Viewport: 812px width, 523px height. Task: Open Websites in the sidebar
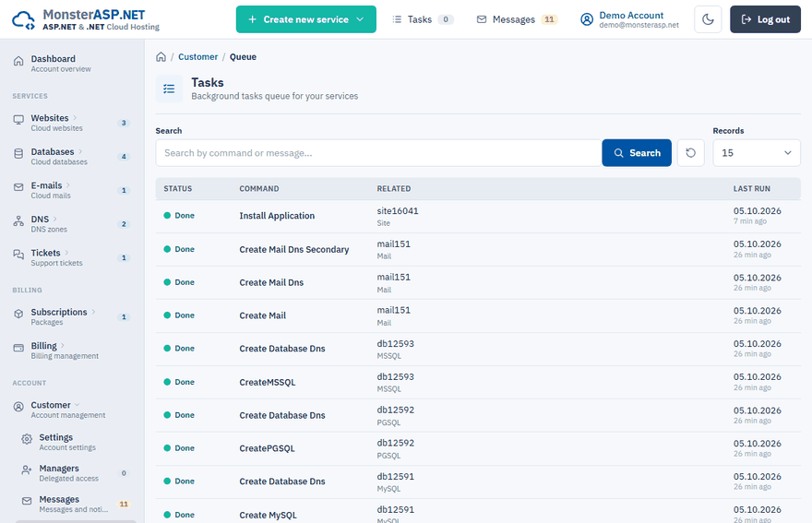click(x=71, y=123)
